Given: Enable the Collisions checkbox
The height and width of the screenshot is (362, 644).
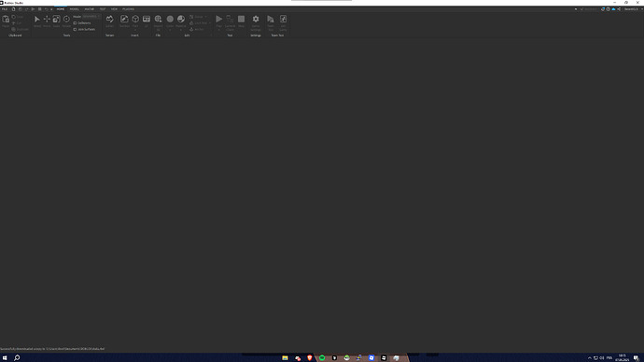Looking at the screenshot, I should 75,23.
